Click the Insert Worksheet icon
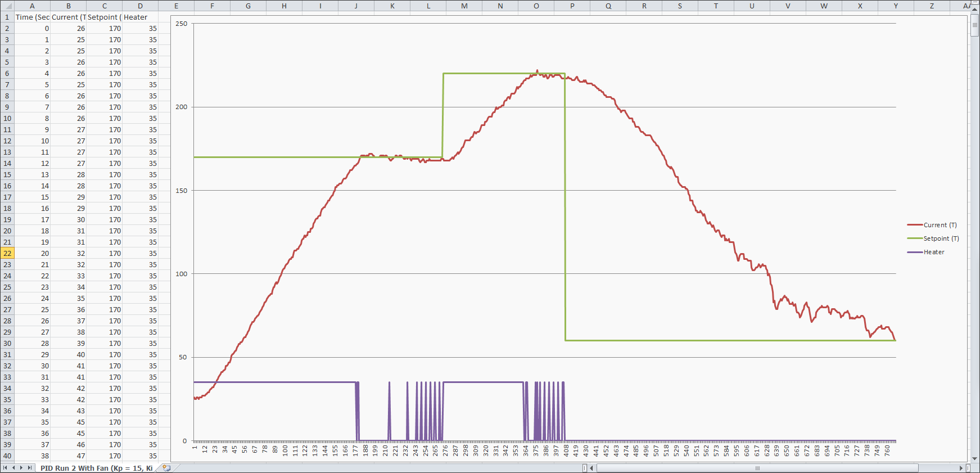This screenshot has height=473, width=980. click(166, 468)
